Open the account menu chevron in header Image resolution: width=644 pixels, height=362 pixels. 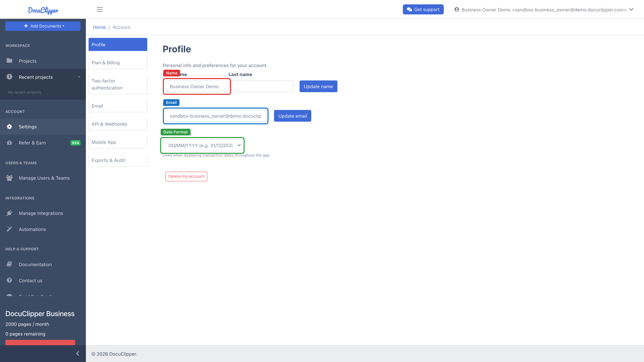click(x=631, y=10)
